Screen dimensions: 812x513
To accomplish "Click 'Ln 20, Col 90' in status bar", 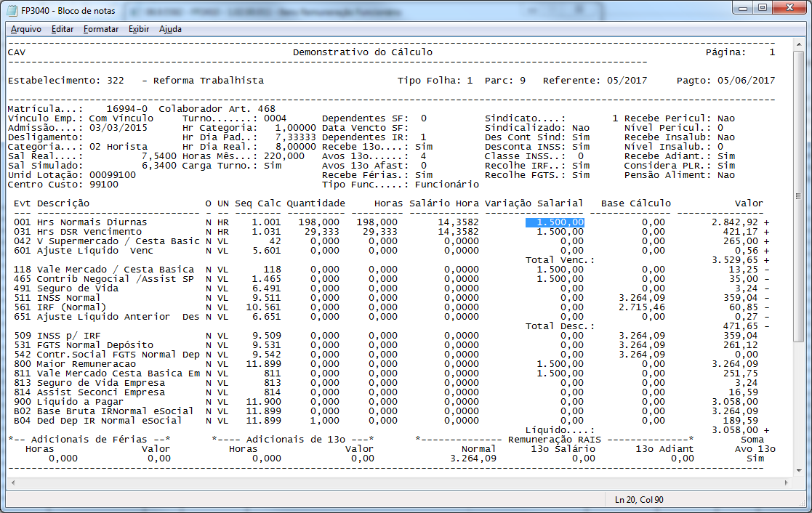I will (x=639, y=499).
